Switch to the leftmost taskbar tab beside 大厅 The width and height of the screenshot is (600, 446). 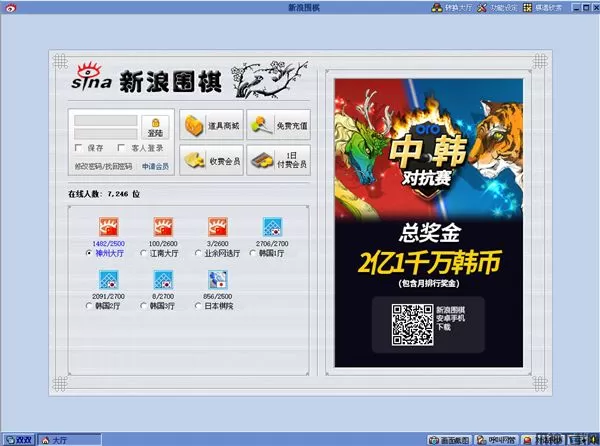point(19,440)
